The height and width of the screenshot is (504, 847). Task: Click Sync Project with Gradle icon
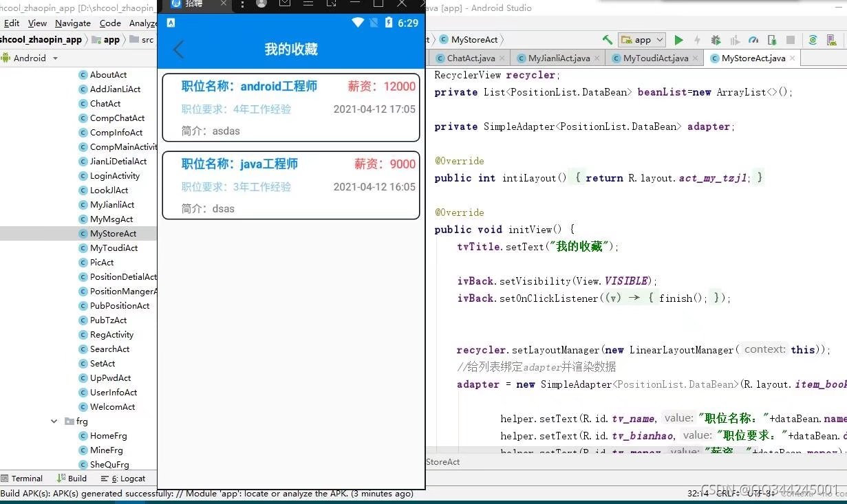coord(813,40)
